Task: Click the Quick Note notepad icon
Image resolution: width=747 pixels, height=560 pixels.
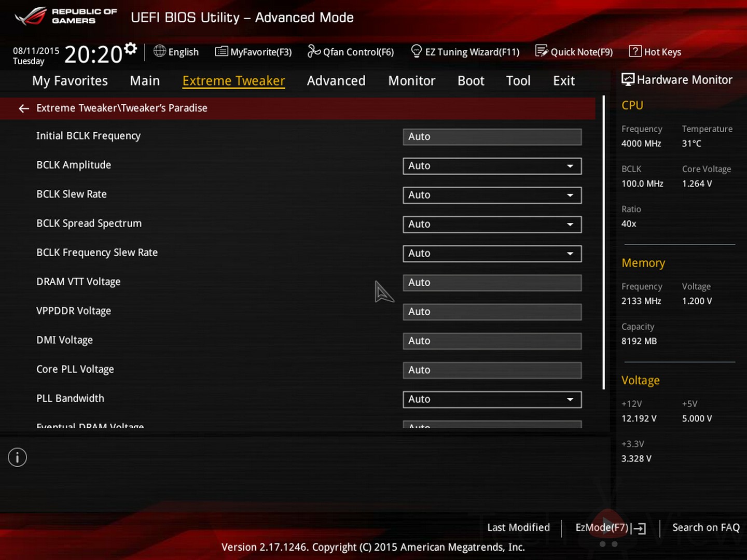Action: coord(542,51)
